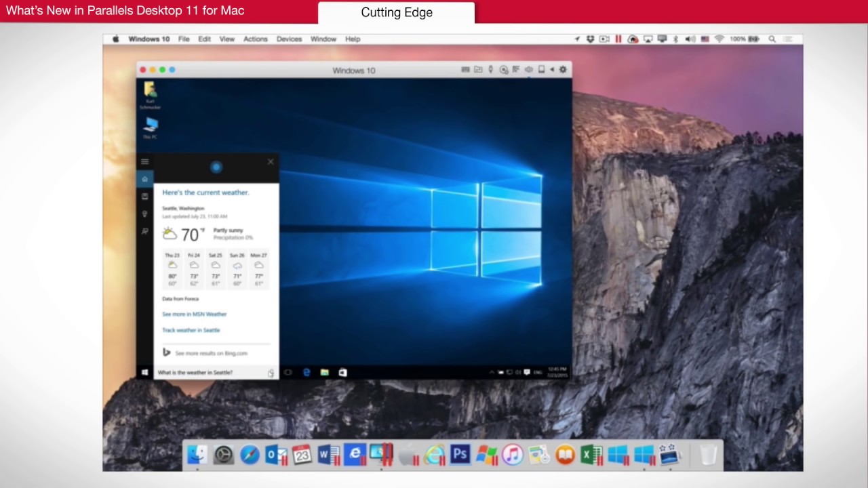Launch Edge from the Windows taskbar

pyautogui.click(x=307, y=373)
